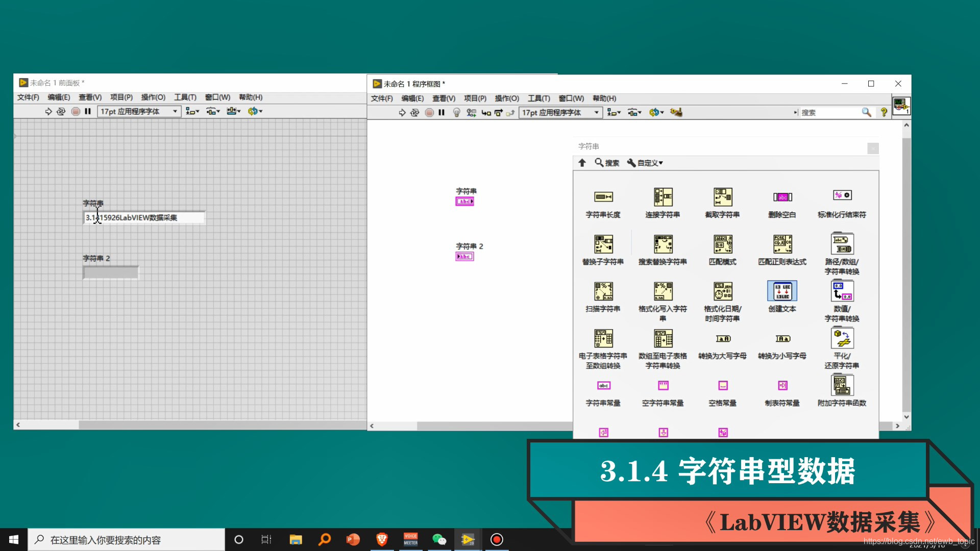Open 帮助(H) menu in front panel window
980x551 pixels.
251,97
